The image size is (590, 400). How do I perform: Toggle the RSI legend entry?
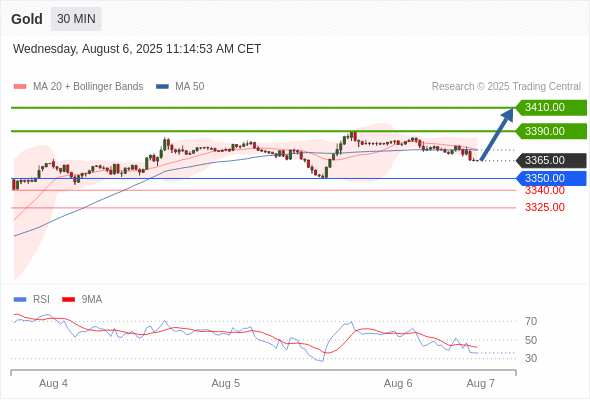pos(32,300)
